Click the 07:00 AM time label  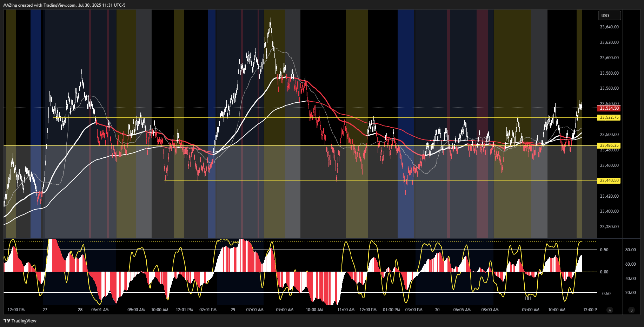[255, 310]
